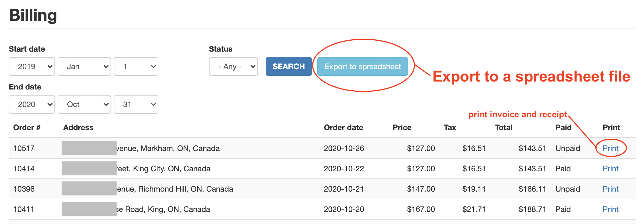
Task: Open the Start date month dropdown
Action: pyautogui.click(x=84, y=66)
